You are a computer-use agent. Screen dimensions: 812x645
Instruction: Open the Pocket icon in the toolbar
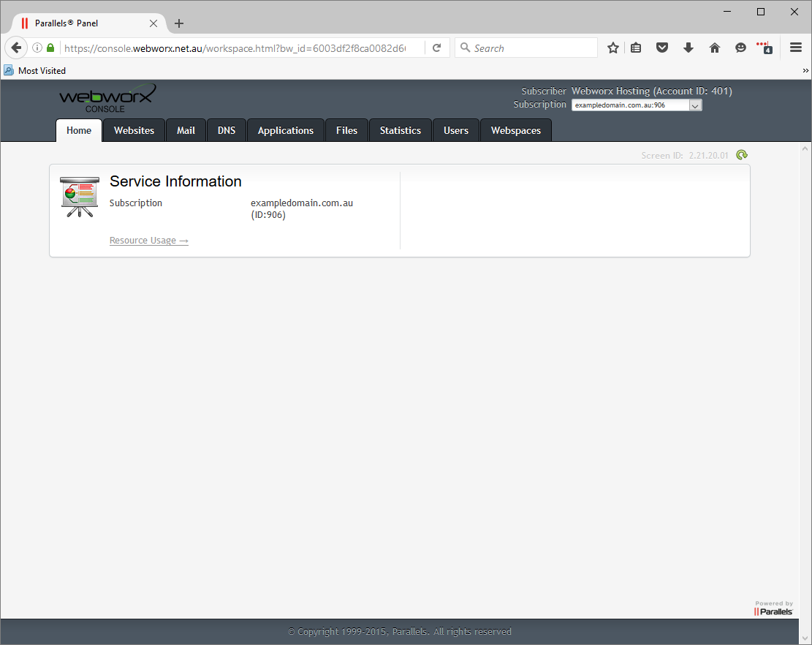pos(661,48)
